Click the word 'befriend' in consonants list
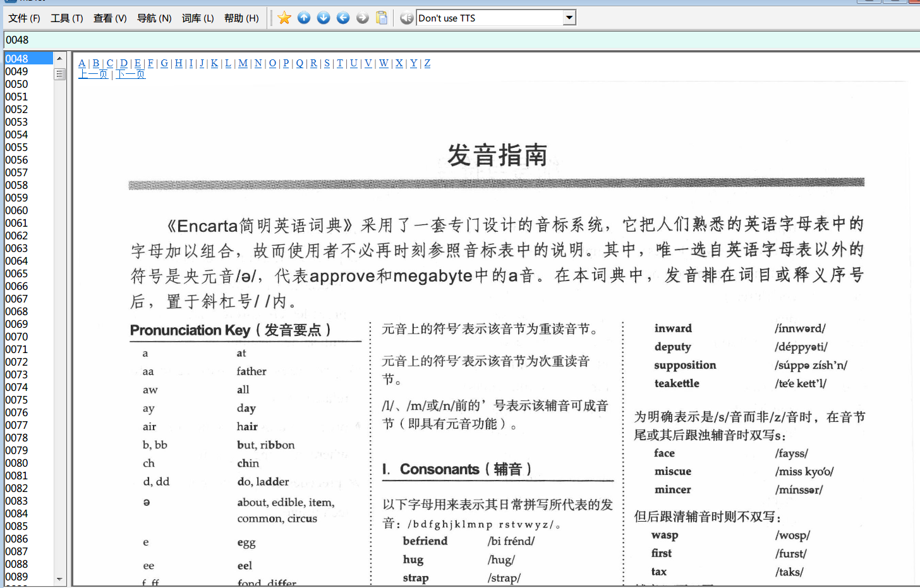 point(425,541)
